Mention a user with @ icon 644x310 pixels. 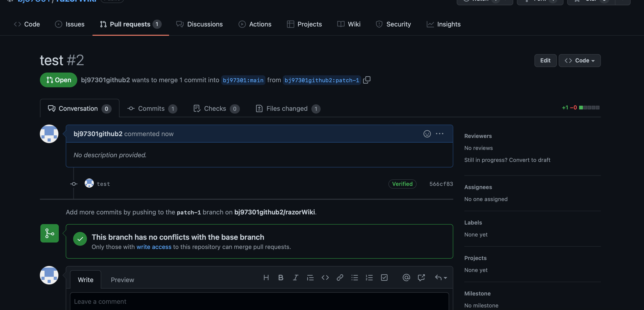click(x=406, y=278)
